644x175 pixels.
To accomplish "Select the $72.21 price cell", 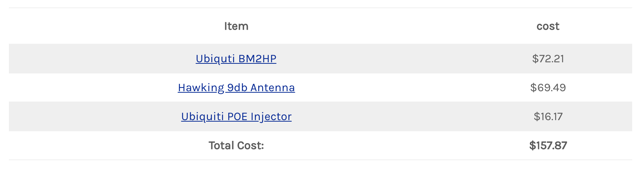I will click(548, 59).
